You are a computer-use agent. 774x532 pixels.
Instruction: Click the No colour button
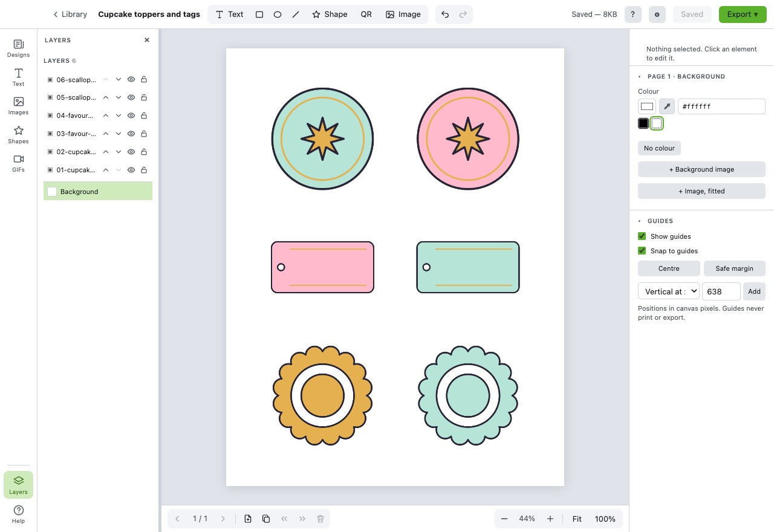point(659,148)
